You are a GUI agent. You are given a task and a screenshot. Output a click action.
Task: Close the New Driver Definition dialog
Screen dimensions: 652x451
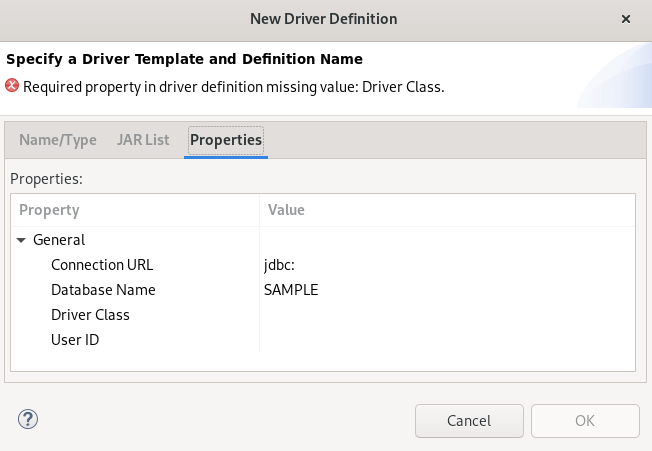626,19
